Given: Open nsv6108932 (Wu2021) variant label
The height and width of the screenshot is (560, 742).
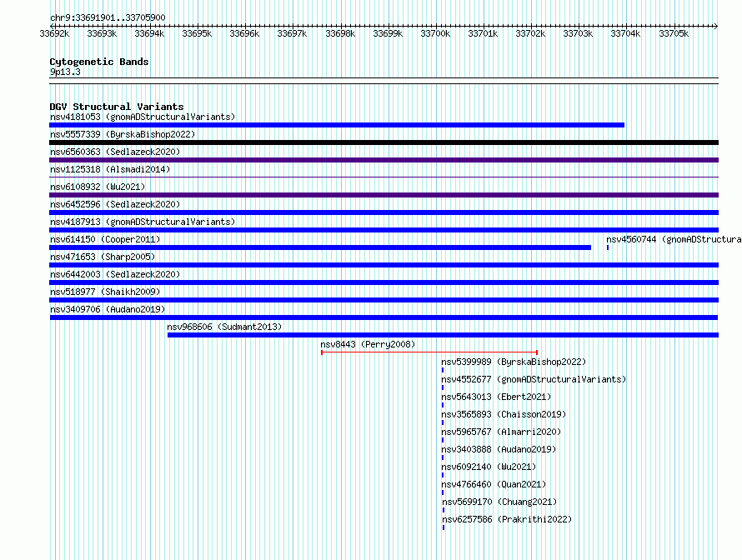Looking at the screenshot, I should click(x=98, y=187).
